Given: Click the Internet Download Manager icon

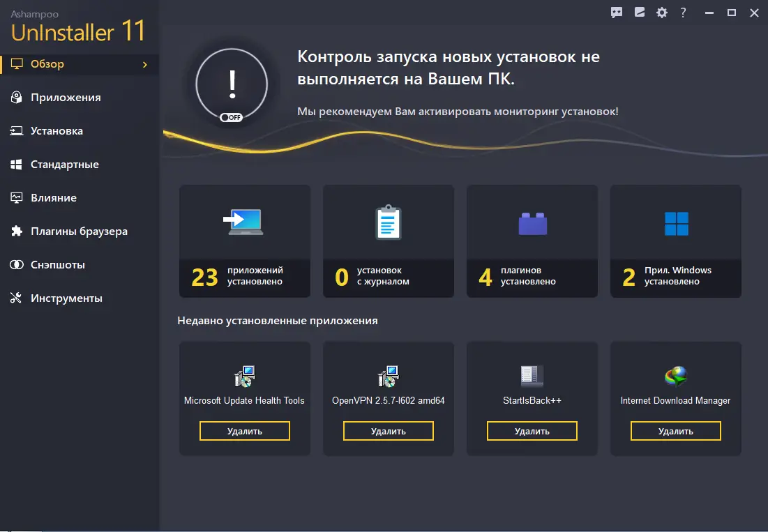Looking at the screenshot, I should [x=675, y=375].
